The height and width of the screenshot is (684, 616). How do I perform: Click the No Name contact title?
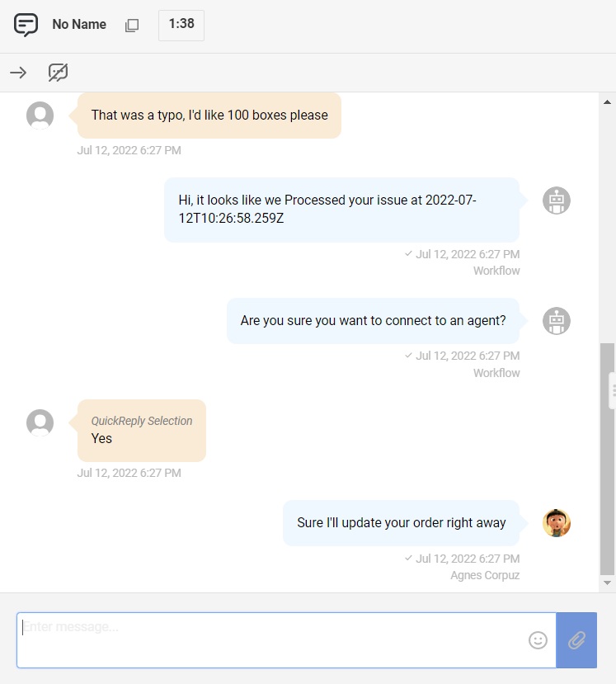[x=79, y=25]
